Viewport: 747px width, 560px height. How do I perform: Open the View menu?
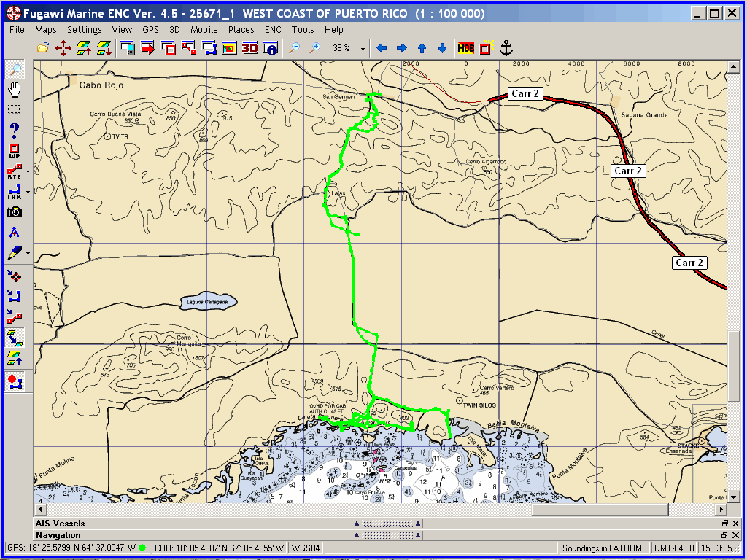(122, 29)
